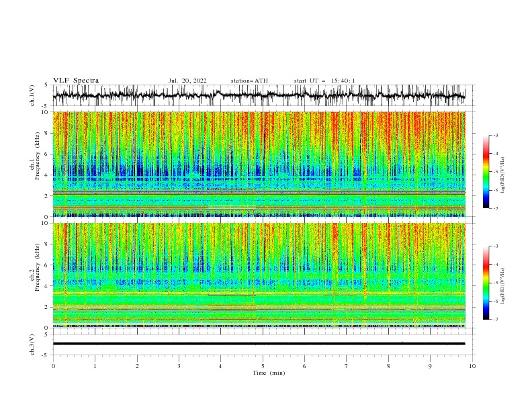Image resolution: width=532 pixels, height=411 pixels.
Task: Click the lower PSD color bar
Action: 486,283
